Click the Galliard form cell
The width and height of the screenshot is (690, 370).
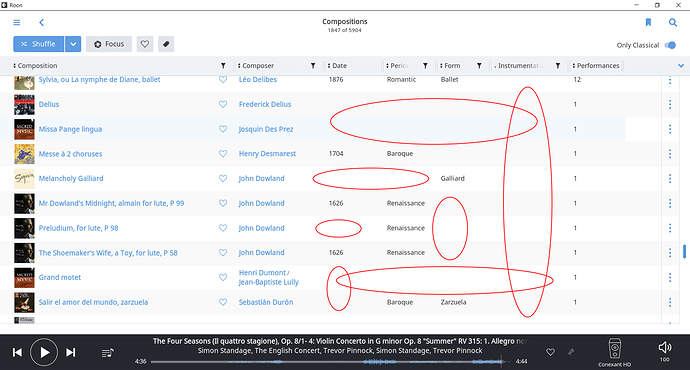[x=452, y=178]
